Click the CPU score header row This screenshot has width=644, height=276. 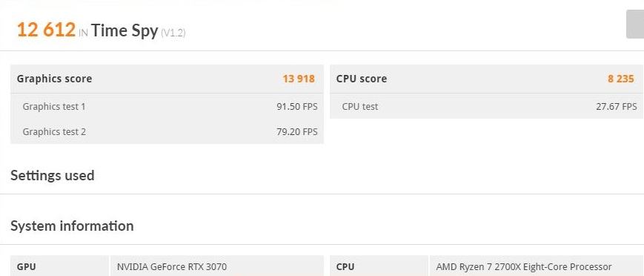click(x=486, y=79)
